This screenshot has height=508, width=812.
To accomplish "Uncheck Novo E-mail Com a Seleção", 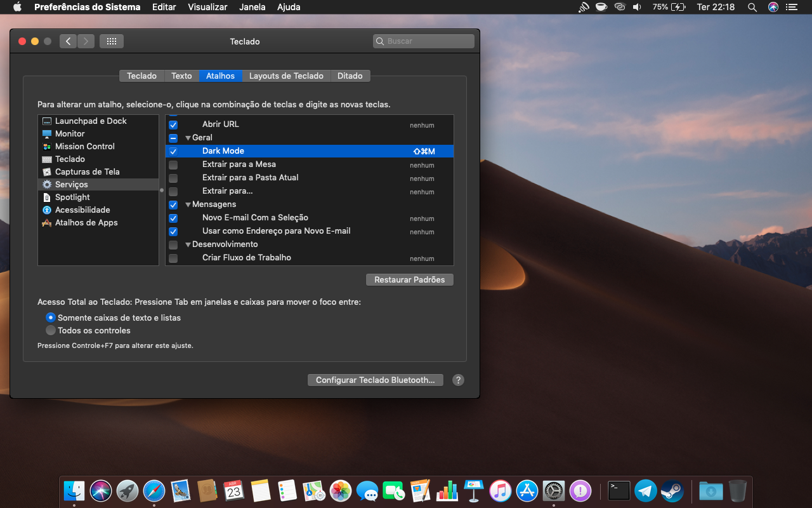I will [173, 218].
